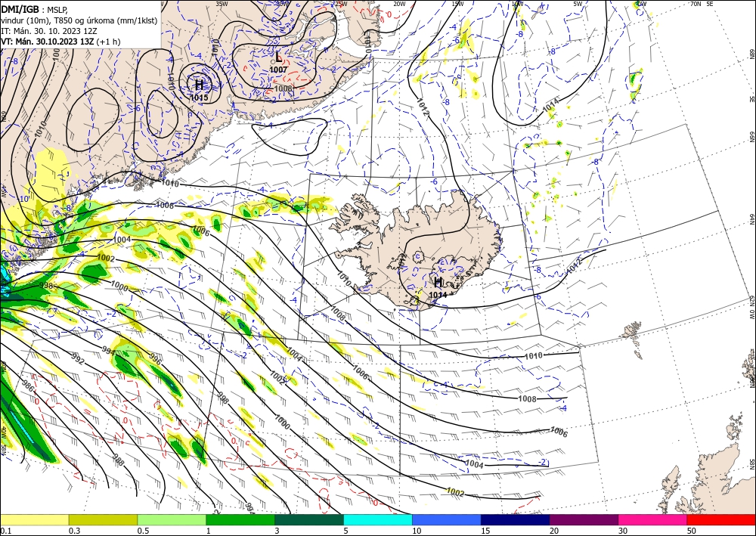Select the green 1–3 mm legend swatch
The image size is (756, 536).
pos(240,519)
